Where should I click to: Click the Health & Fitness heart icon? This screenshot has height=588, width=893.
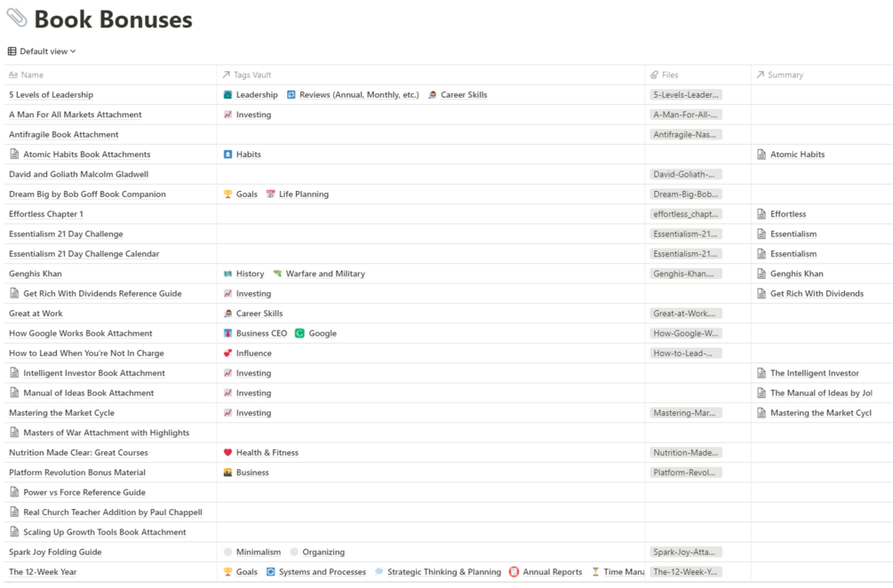pyautogui.click(x=227, y=453)
